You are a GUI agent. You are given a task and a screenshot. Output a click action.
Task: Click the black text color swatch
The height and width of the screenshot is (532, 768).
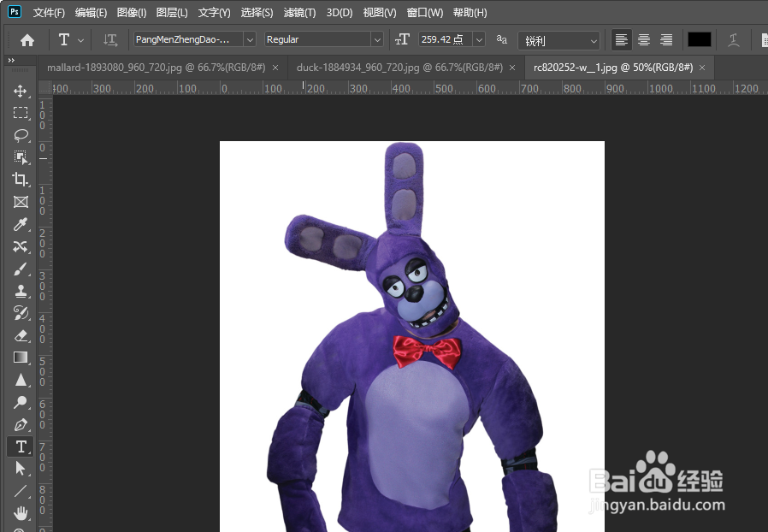click(x=699, y=39)
